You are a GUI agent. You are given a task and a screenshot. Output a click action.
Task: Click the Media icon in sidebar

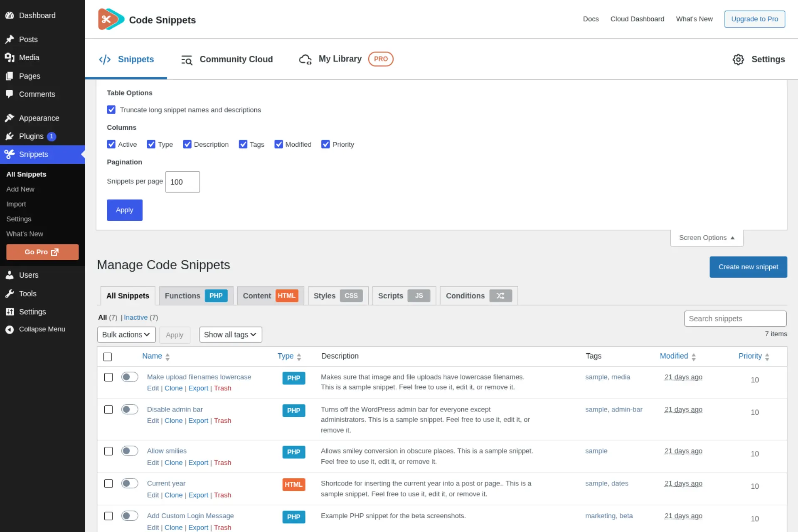[10, 57]
